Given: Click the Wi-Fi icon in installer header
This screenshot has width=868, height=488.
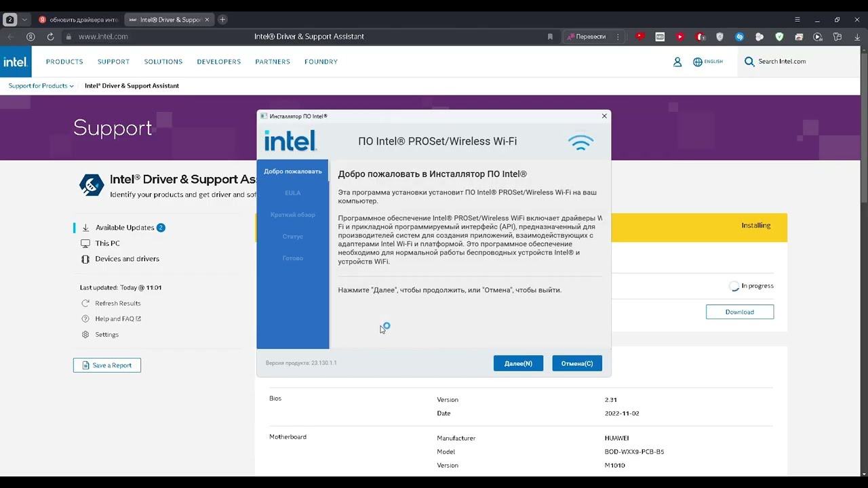Looking at the screenshot, I should pos(580,141).
